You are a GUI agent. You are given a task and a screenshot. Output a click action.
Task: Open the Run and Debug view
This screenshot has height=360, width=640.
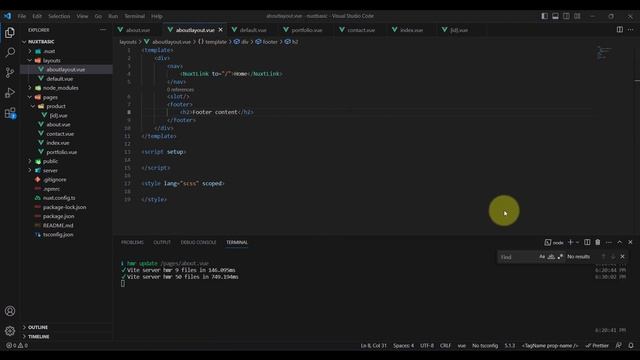pos(10,93)
